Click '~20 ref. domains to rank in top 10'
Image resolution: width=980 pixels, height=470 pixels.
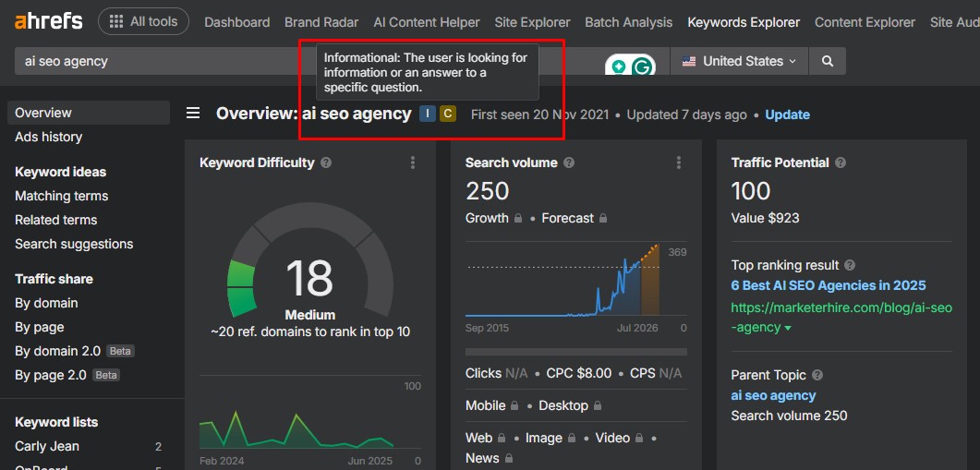point(310,331)
